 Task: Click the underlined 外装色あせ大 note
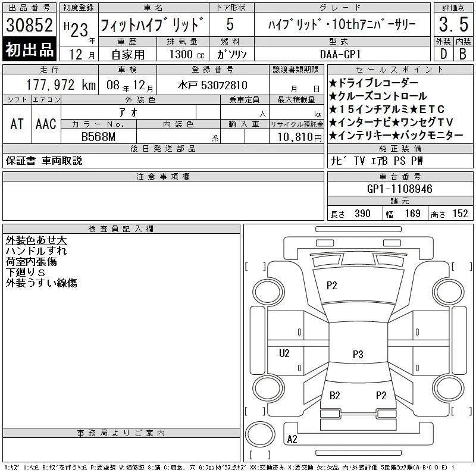[x=36, y=240]
